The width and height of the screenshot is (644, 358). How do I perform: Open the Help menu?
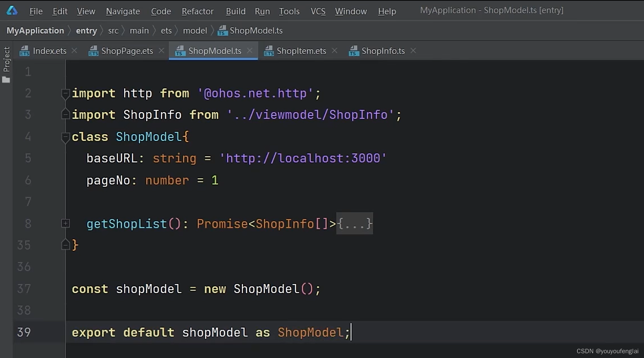pos(387,11)
